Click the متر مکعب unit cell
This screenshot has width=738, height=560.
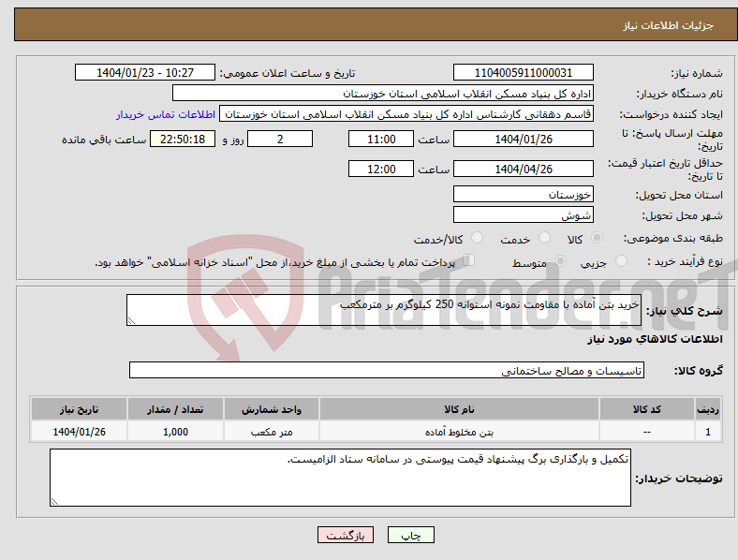pyautogui.click(x=272, y=432)
